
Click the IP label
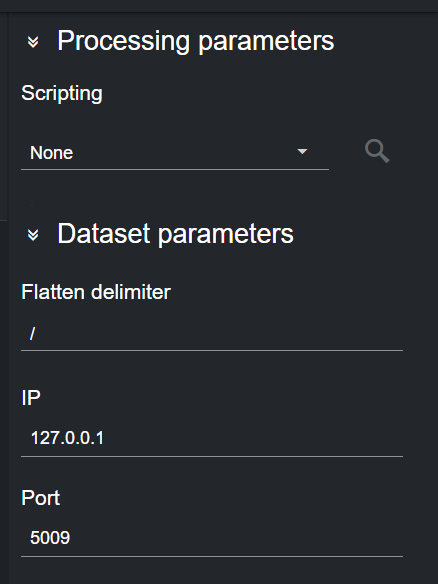pos(31,398)
